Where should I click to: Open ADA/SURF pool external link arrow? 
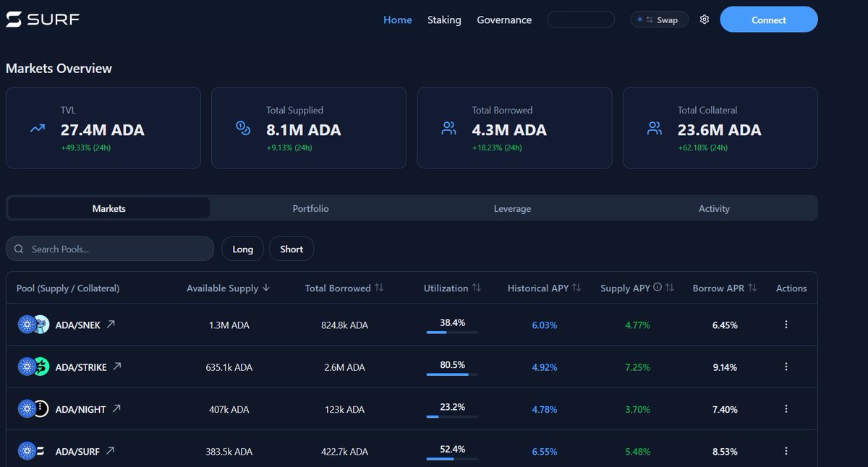click(110, 450)
